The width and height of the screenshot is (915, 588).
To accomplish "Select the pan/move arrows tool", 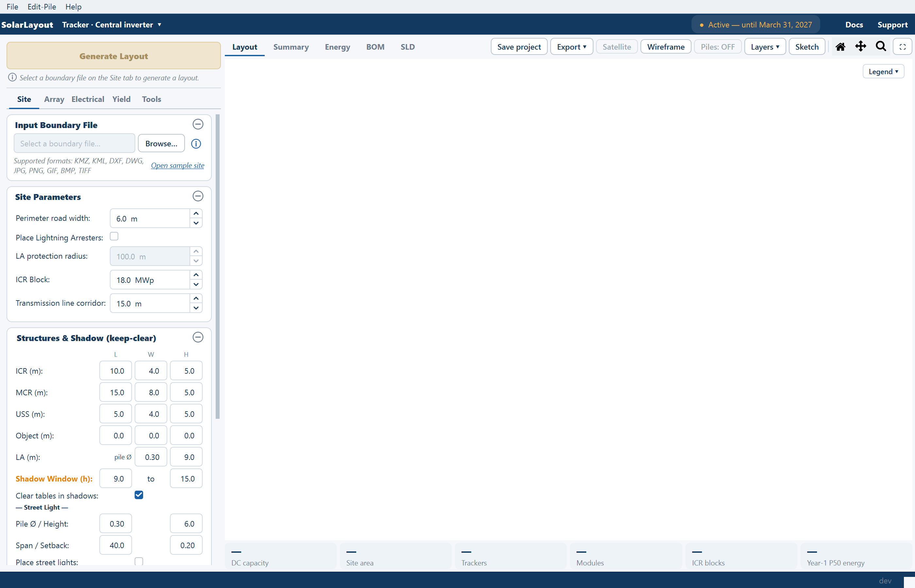I will [x=860, y=47].
